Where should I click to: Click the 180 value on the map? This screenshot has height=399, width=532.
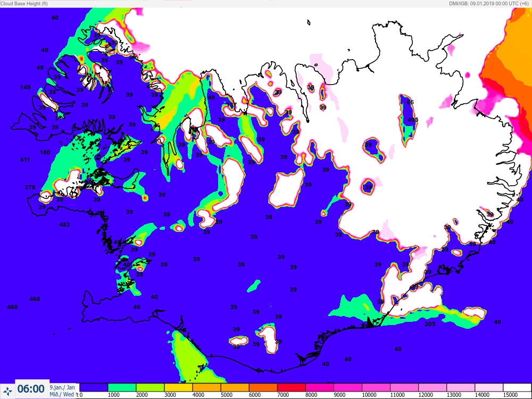45,152
